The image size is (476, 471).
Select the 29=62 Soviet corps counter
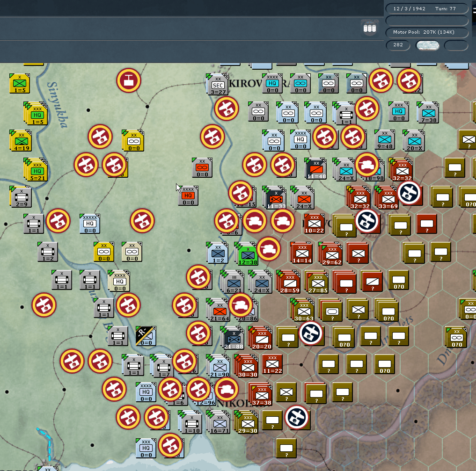tap(330, 254)
